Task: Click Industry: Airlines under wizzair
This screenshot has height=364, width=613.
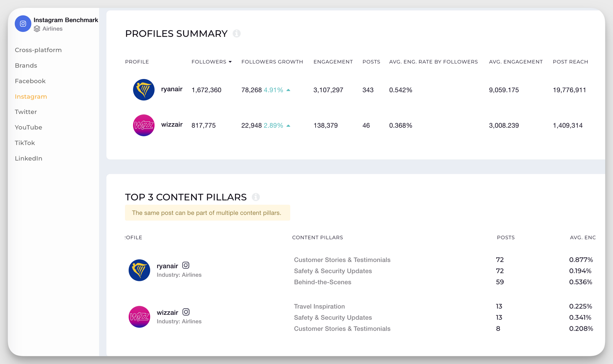Action: click(179, 321)
